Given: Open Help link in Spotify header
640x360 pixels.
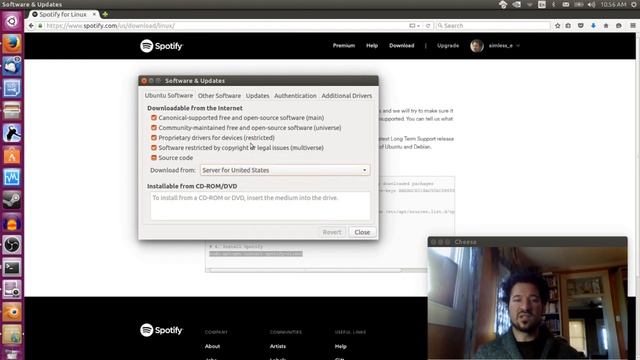Looking at the screenshot, I should pyautogui.click(x=372, y=46).
